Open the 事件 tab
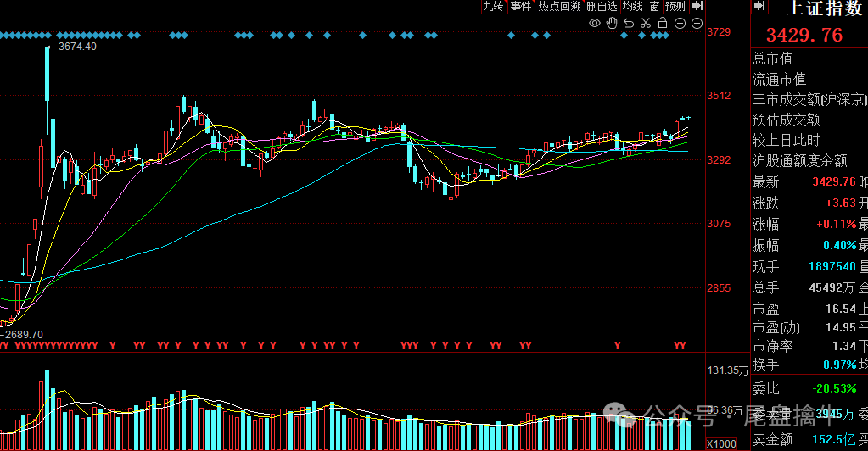868x451 pixels. click(520, 6)
